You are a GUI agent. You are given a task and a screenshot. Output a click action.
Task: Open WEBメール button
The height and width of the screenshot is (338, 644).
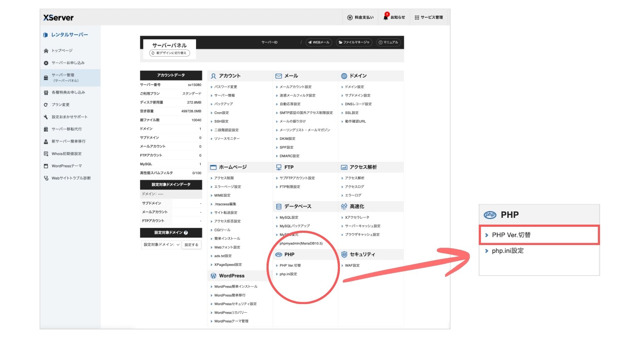[319, 42]
